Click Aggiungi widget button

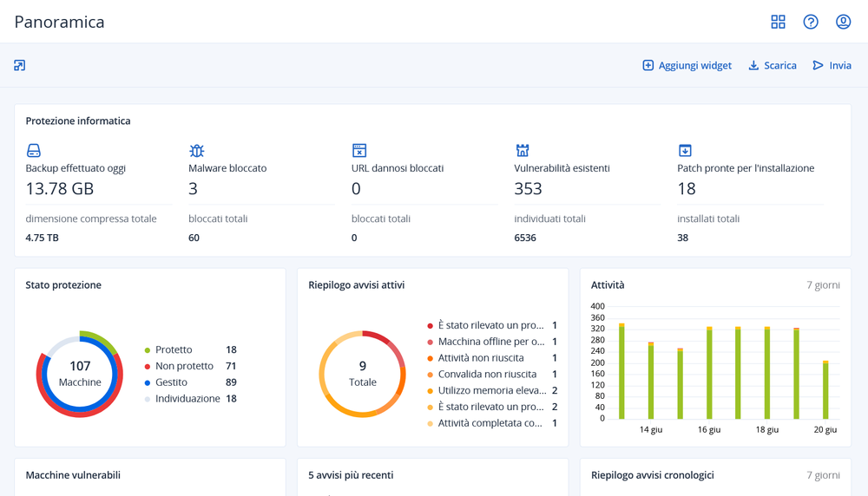click(687, 65)
